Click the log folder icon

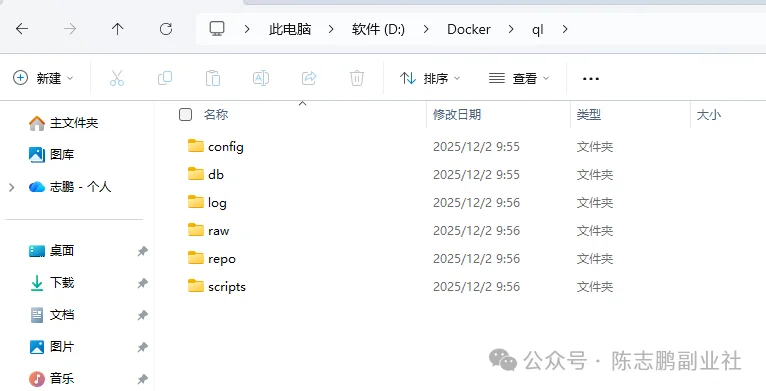click(195, 201)
